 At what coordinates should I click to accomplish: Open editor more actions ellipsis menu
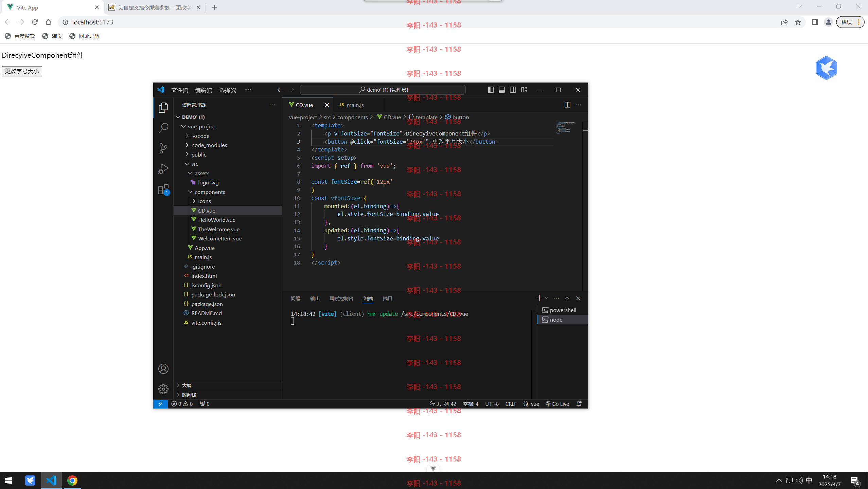(578, 105)
